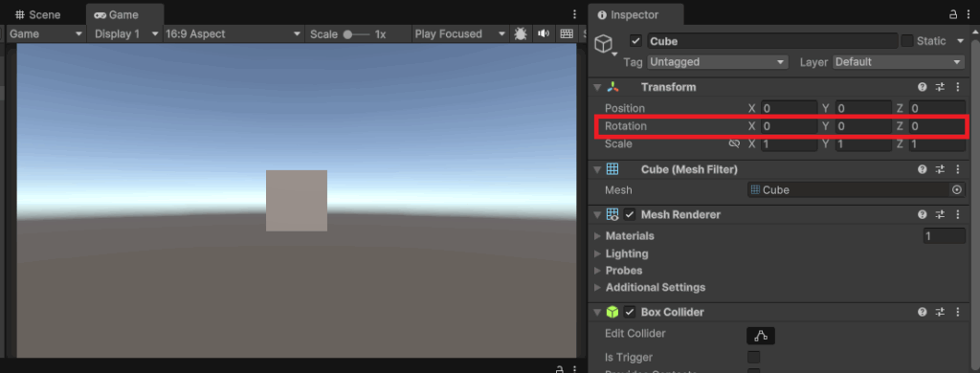
Task: Toggle the Is Trigger checkbox
Action: click(754, 358)
